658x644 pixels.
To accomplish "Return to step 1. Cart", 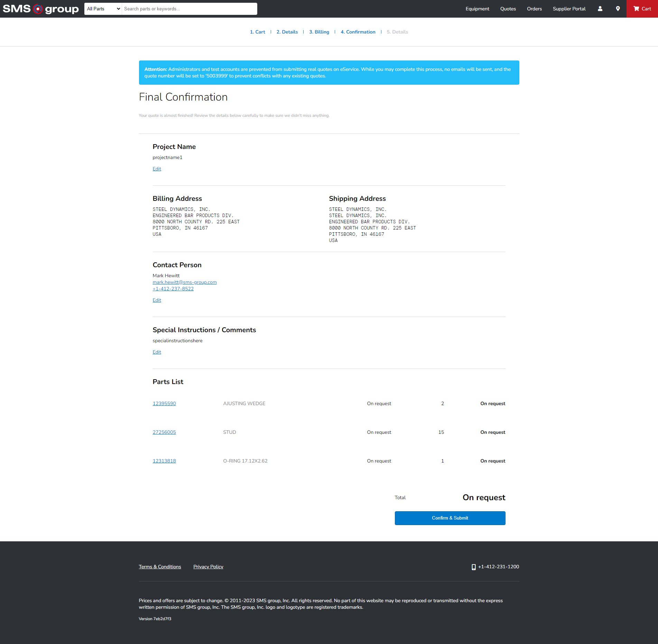I will 257,32.
